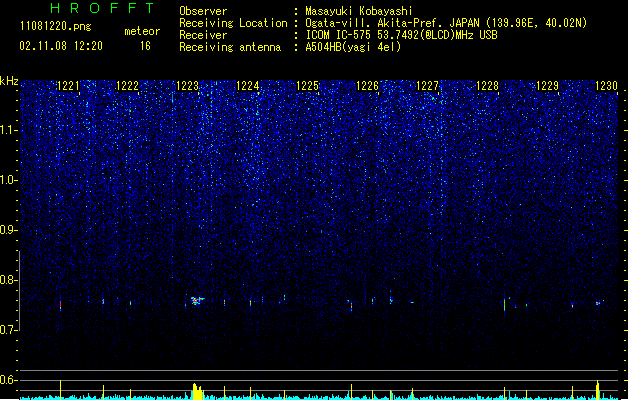Image resolution: width=629 pixels, height=400 pixels.
Task: Click the gray frequency range bar on left axis
Action: (x=19, y=291)
